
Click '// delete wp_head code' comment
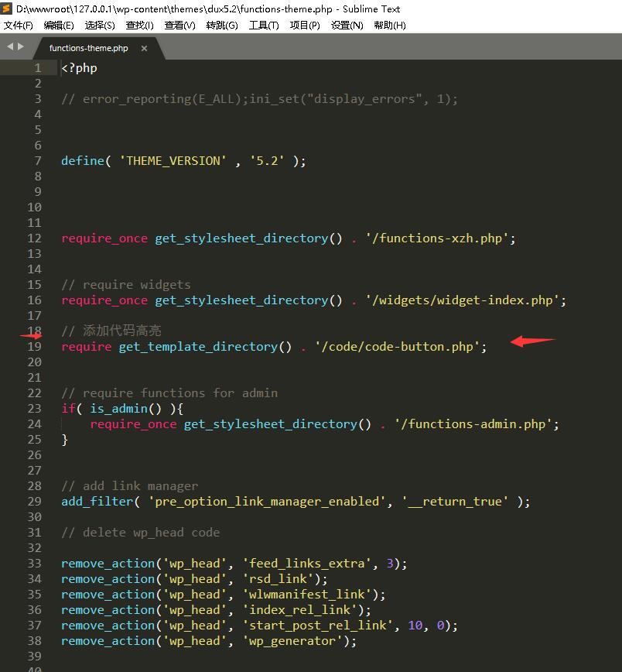click(x=141, y=533)
